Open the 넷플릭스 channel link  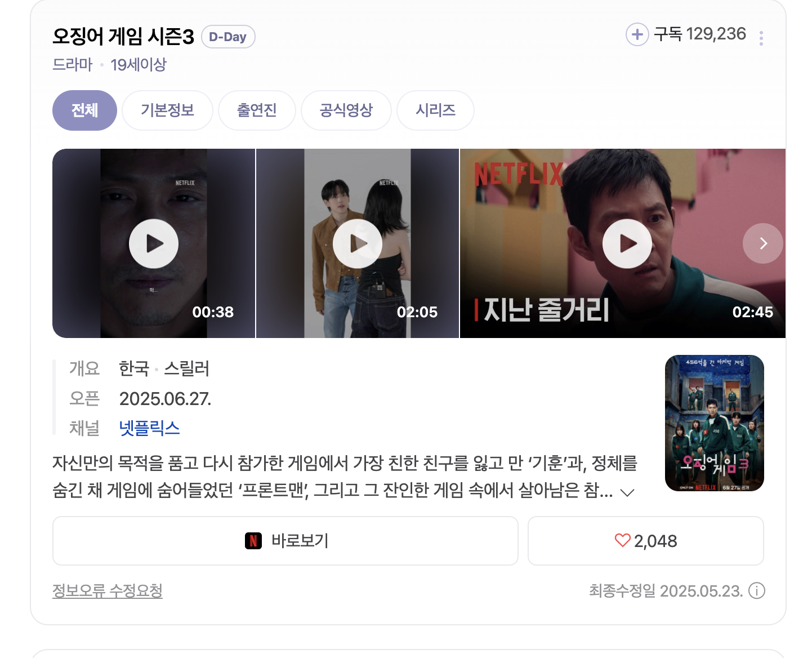coord(149,428)
